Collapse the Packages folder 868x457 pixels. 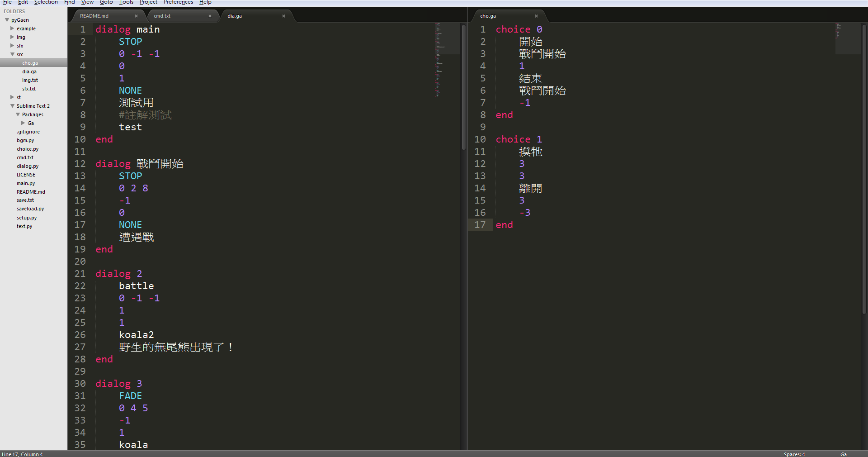(18, 114)
